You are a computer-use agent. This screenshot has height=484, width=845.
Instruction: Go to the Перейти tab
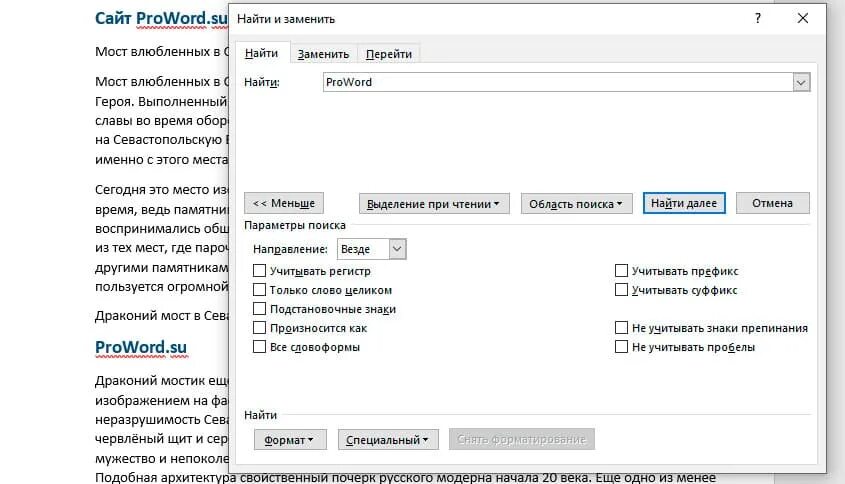[x=389, y=54]
